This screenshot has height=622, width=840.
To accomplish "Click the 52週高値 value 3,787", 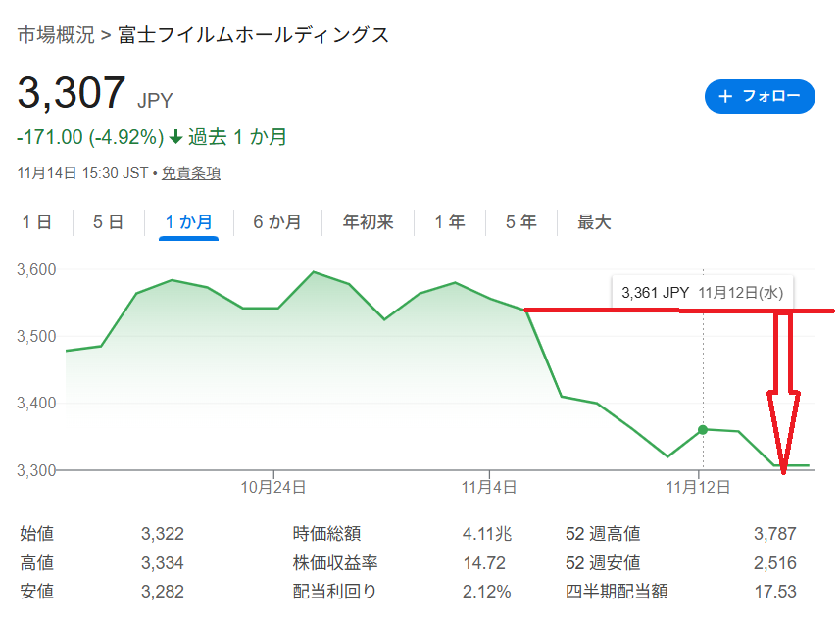I will pyautogui.click(x=774, y=534).
